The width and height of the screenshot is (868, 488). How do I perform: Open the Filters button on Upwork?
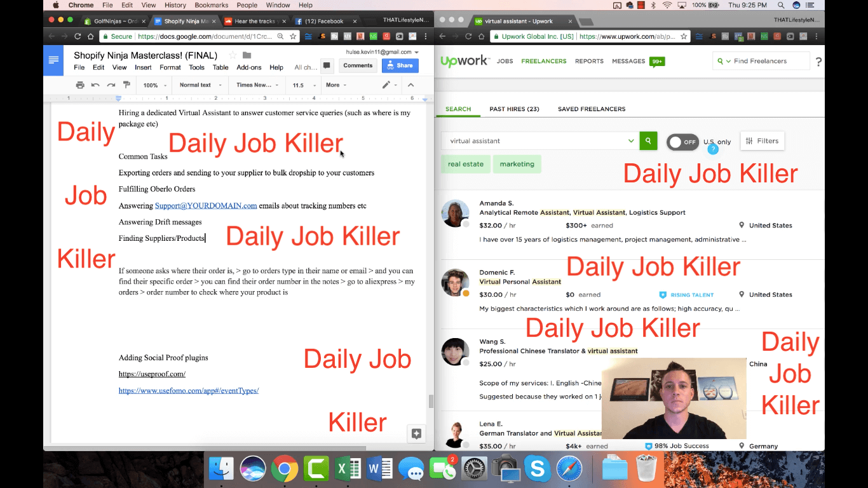point(763,141)
